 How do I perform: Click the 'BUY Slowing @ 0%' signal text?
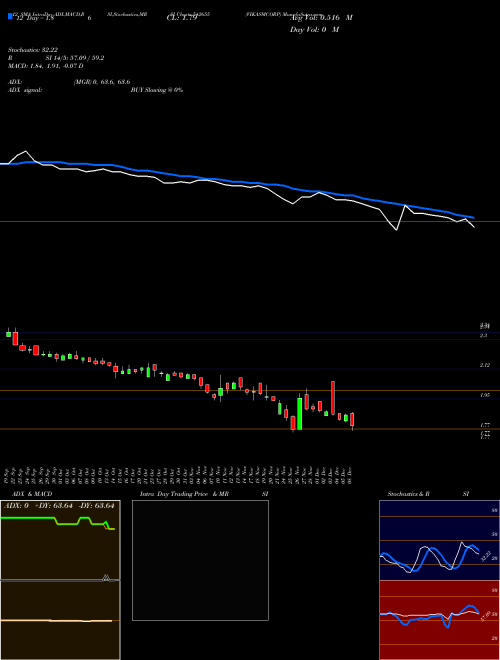coord(157,90)
